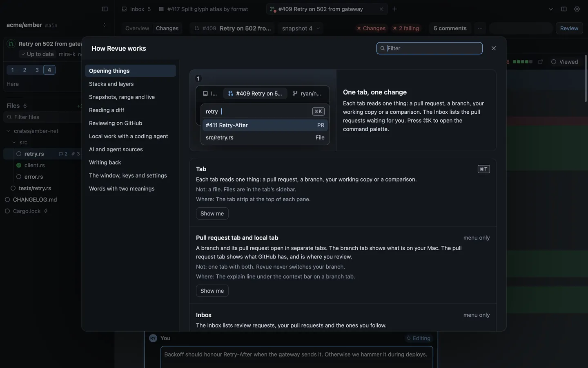
Task: Mark retry.rs as viewed via its circle
Action: coord(19,154)
